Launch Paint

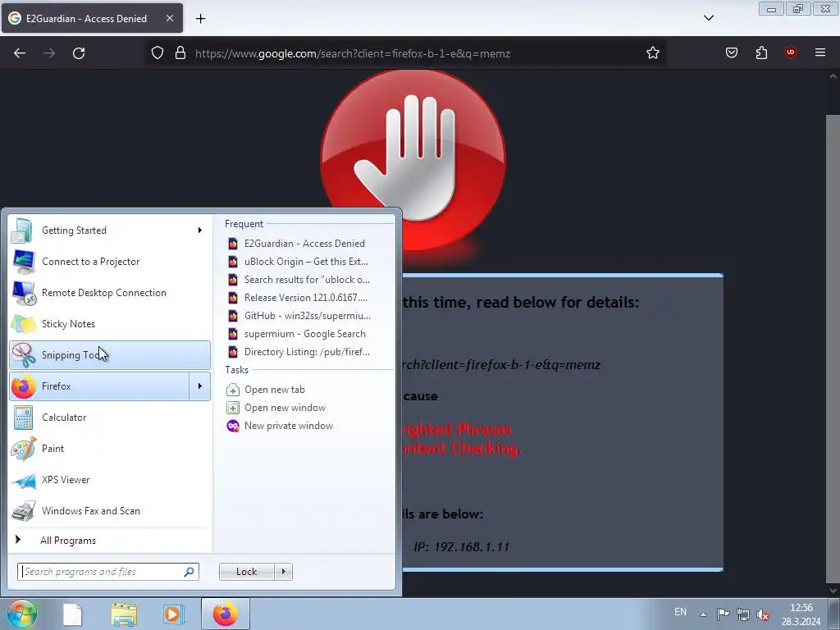pyautogui.click(x=110, y=449)
